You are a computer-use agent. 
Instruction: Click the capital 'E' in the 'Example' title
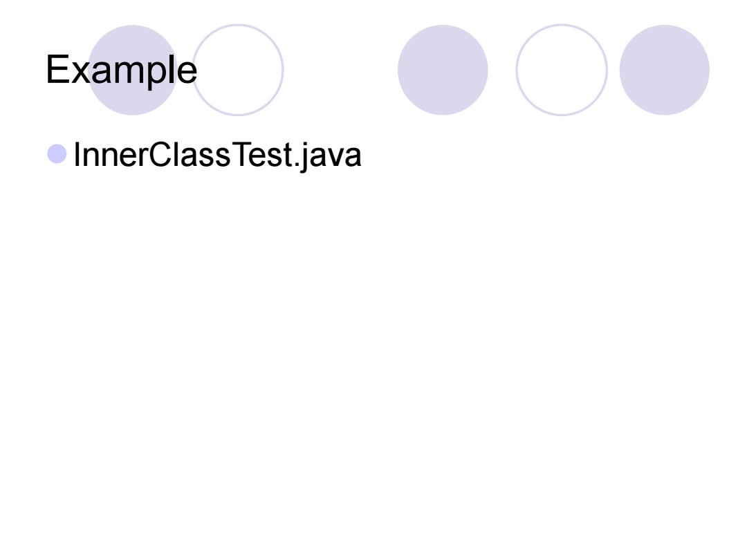57,69
